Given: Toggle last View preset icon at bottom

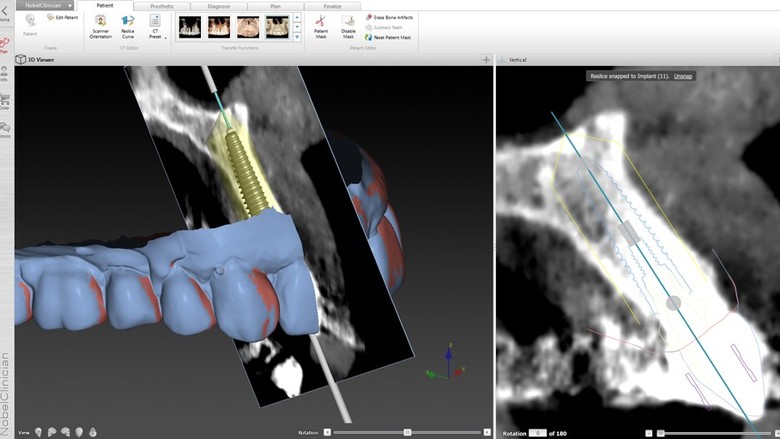Looking at the screenshot, I should point(93,432).
